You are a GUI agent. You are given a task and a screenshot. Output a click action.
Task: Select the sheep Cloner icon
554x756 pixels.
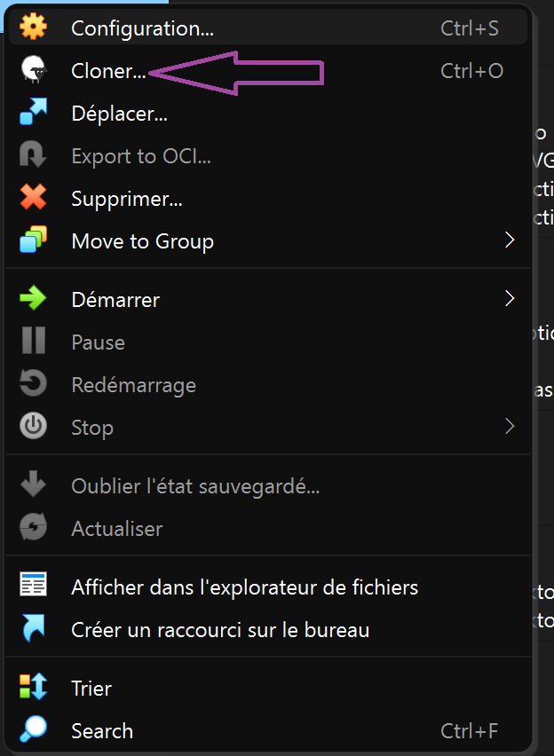[x=33, y=70]
